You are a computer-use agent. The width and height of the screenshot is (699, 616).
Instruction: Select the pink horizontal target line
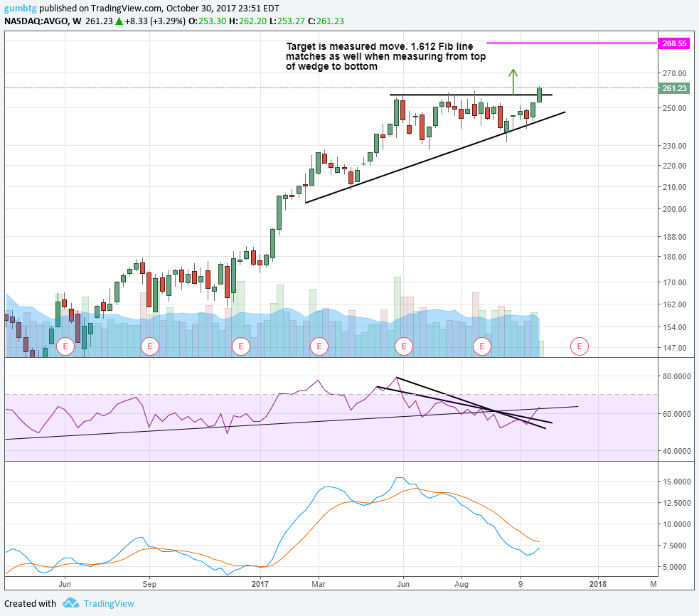pos(572,43)
